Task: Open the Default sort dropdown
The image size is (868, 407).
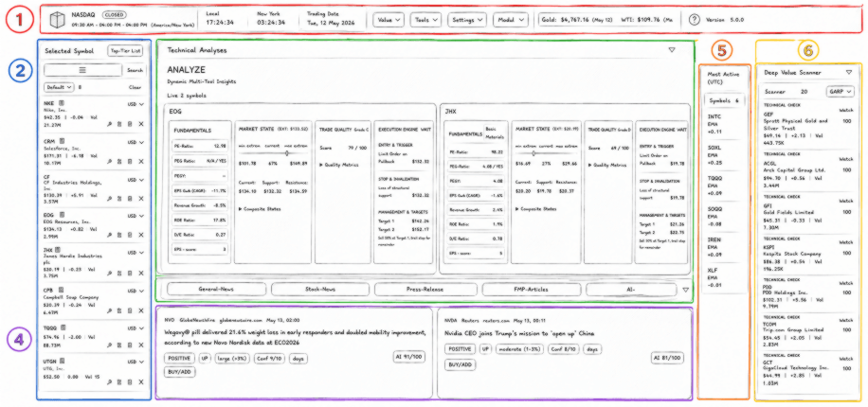Action: point(59,87)
